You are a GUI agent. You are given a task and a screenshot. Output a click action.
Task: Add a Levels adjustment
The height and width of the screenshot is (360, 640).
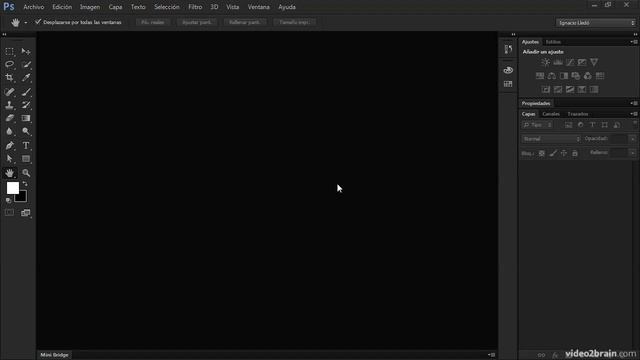558,62
